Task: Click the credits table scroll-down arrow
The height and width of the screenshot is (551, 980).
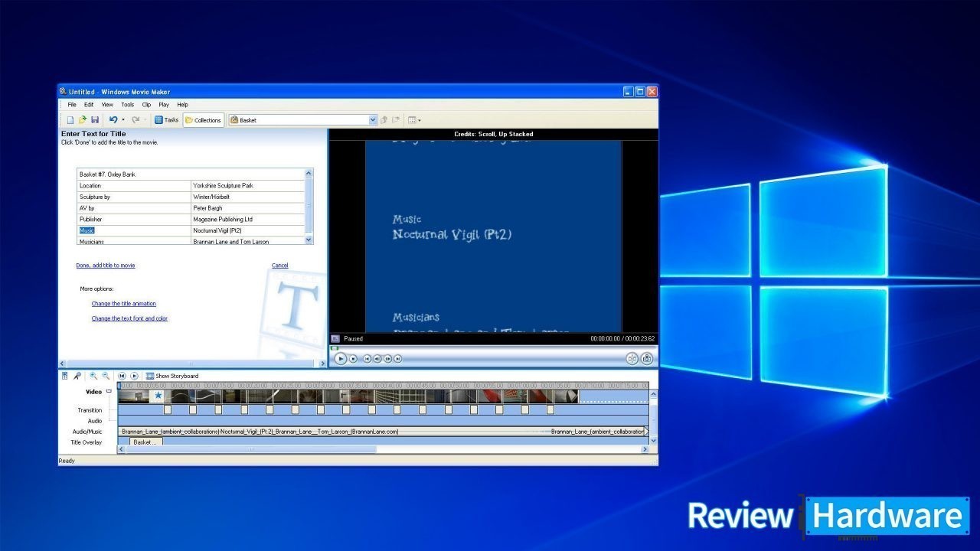Action: 309,240
